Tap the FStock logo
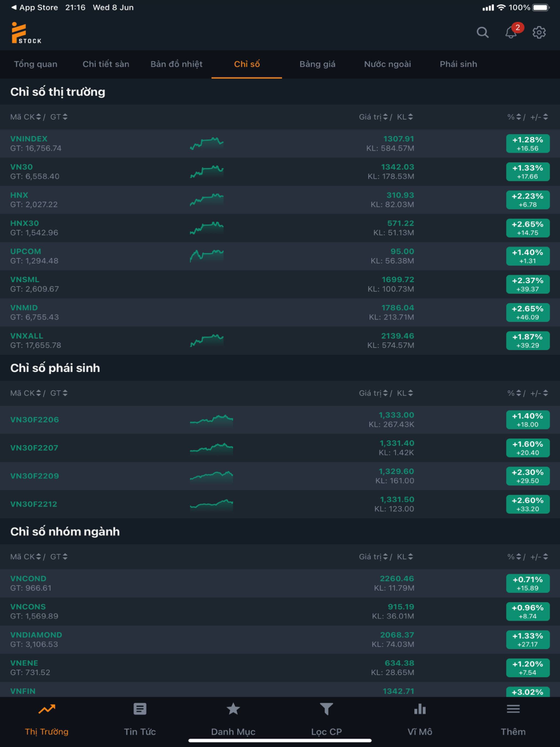Screen dimensions: 560x747 (x=26, y=33)
